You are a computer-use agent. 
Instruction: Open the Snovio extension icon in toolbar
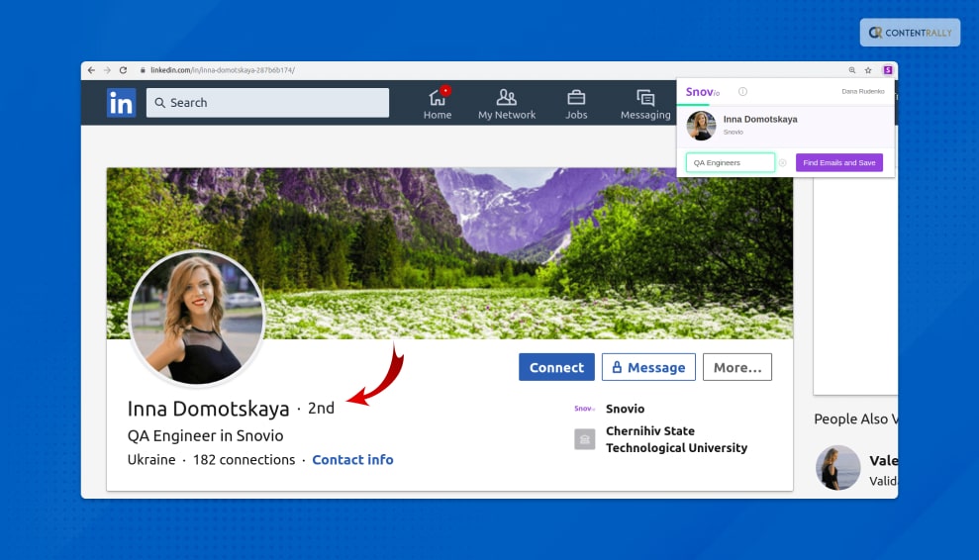[x=887, y=70]
